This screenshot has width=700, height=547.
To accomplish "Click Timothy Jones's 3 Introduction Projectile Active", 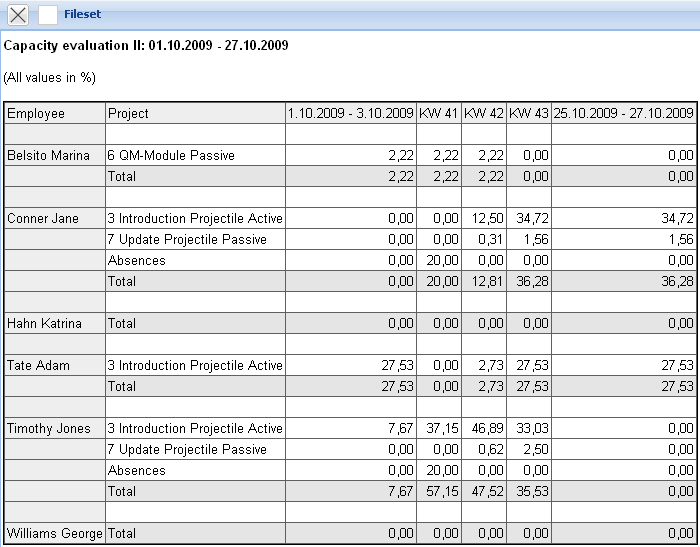I will 195,428.
